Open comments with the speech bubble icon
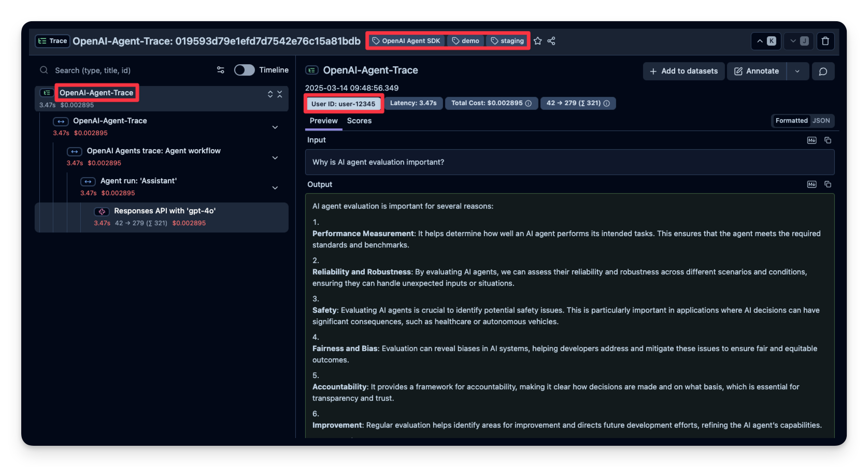This screenshot has width=868, height=467. point(823,71)
